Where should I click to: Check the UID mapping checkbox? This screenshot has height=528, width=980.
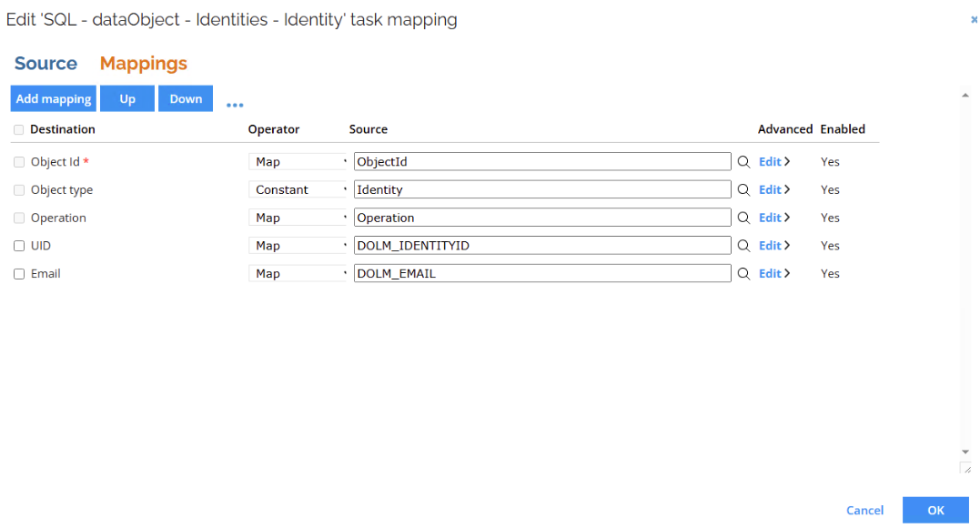(19, 246)
